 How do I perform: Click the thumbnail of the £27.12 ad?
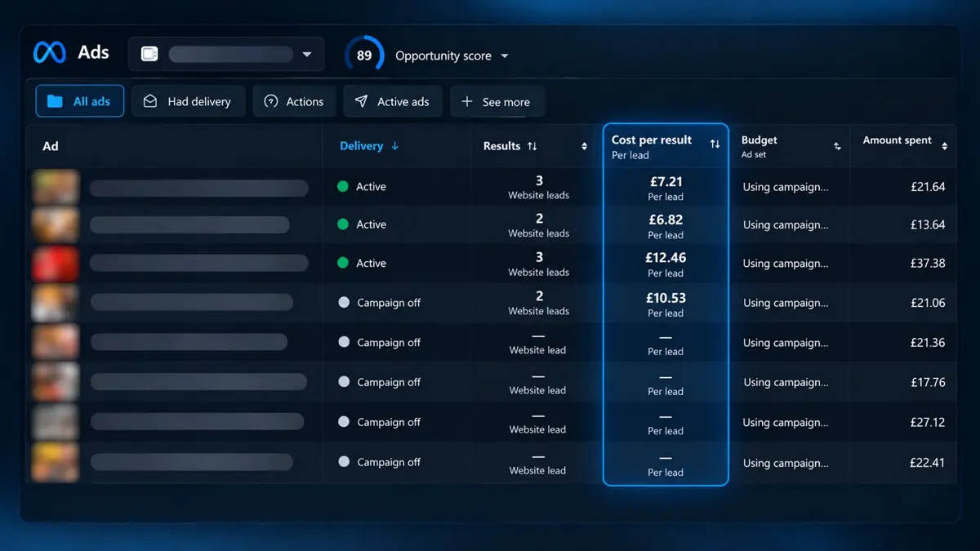pos(56,422)
